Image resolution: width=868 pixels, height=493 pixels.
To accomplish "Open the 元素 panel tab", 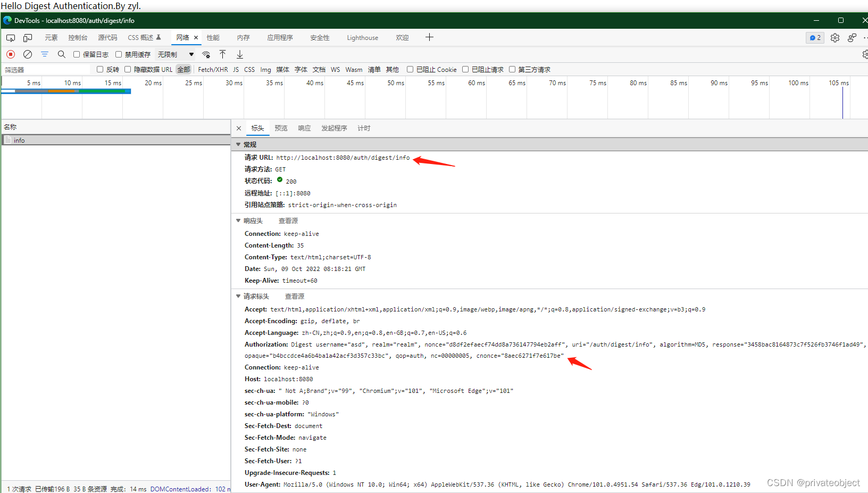I will (x=51, y=38).
